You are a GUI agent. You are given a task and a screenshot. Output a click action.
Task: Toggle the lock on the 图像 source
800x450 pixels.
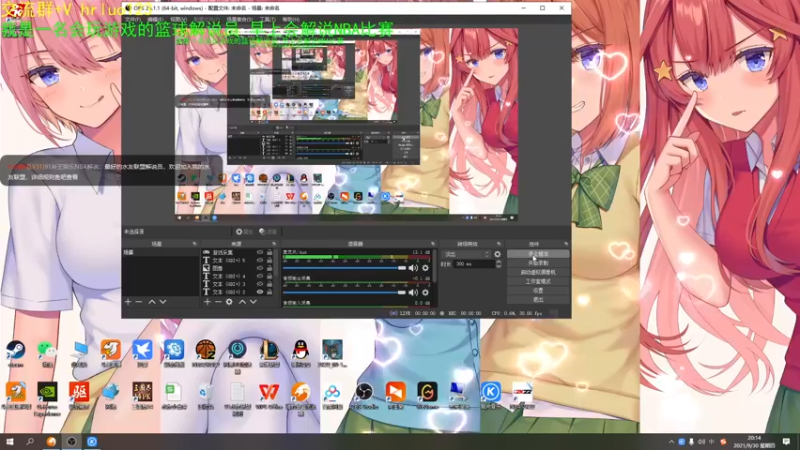pyautogui.click(x=269, y=268)
